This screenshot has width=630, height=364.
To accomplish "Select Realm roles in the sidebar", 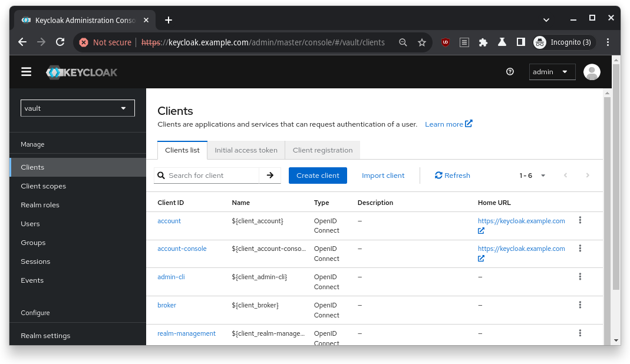I will (78, 205).
